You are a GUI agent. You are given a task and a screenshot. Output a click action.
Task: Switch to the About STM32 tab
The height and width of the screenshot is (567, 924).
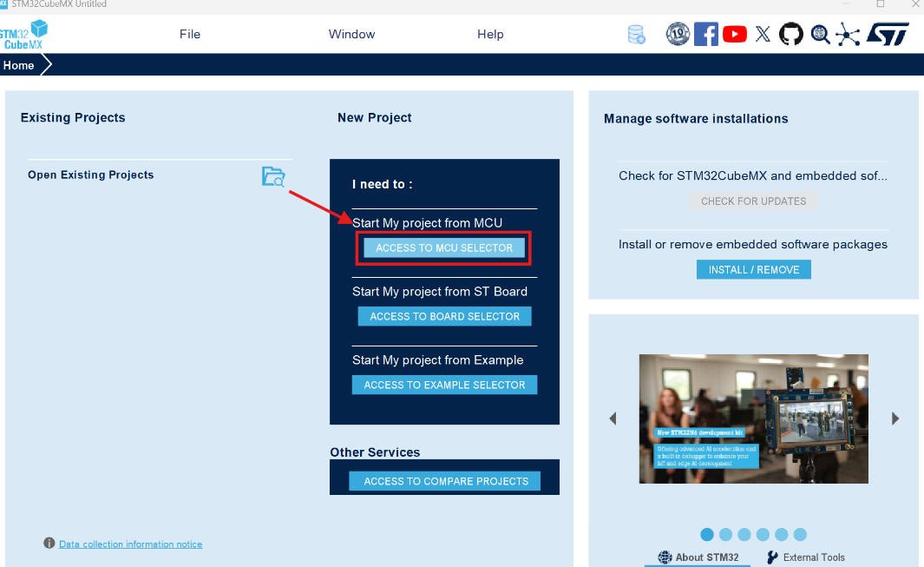(x=698, y=557)
